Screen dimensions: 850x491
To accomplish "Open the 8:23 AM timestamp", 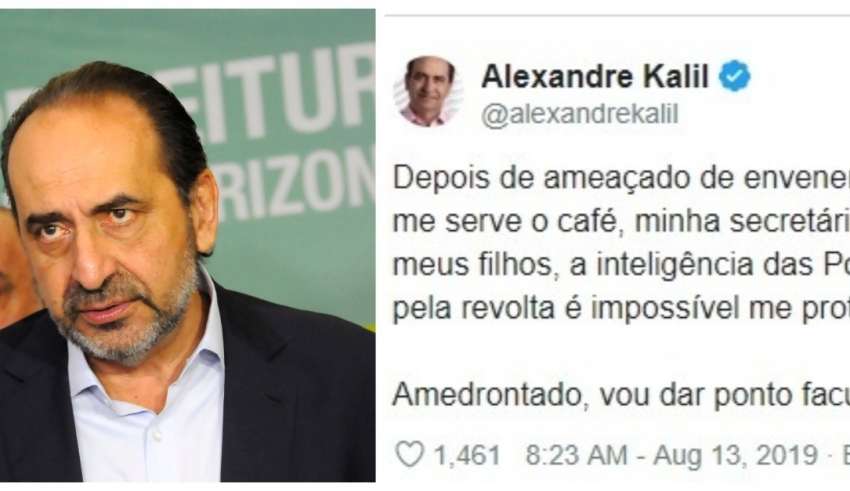I will pyautogui.click(x=576, y=455).
